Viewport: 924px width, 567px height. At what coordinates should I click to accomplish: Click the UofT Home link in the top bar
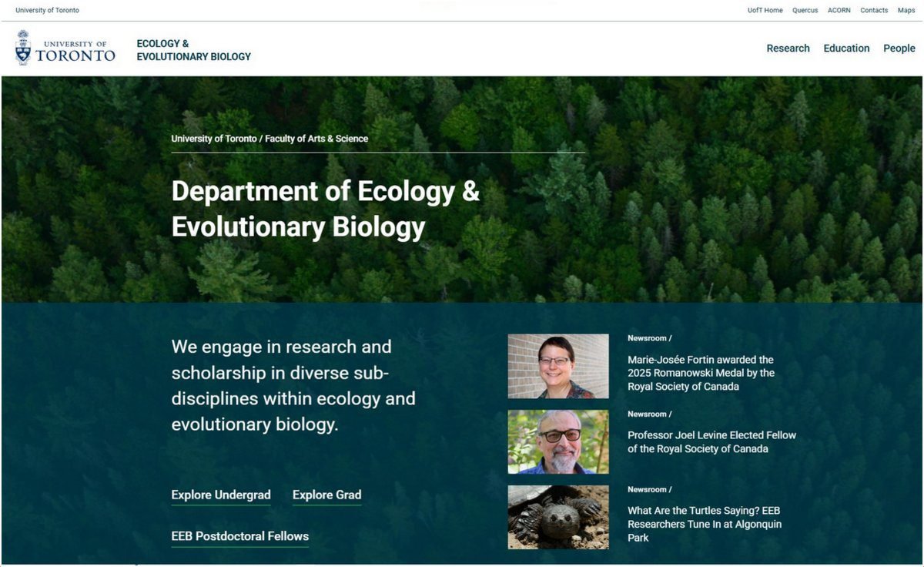coord(765,10)
